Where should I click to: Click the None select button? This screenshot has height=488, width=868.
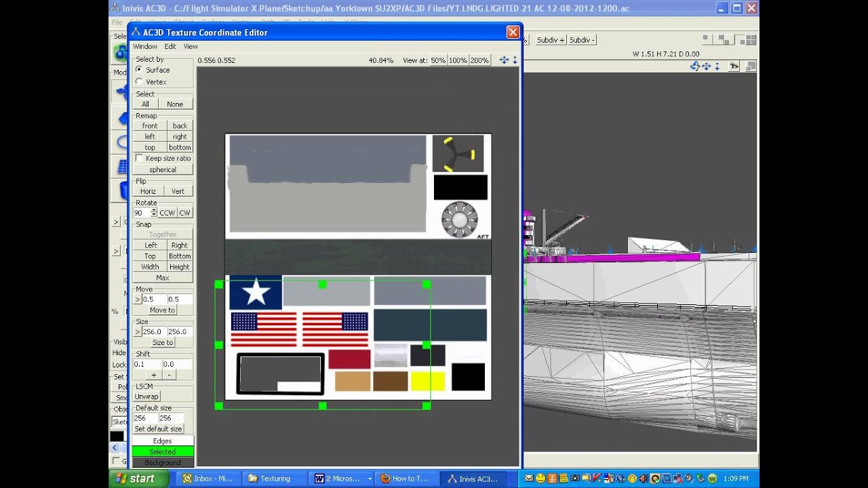click(x=175, y=104)
